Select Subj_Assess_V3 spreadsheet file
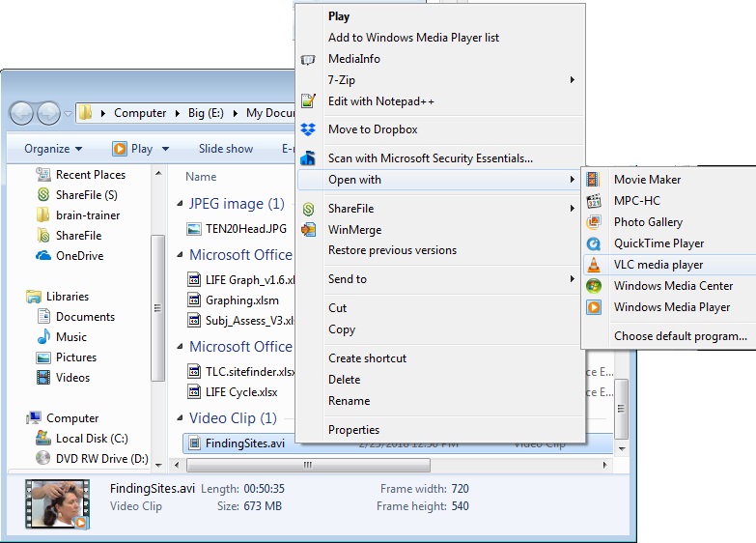This screenshot has height=543, width=756. (x=250, y=321)
